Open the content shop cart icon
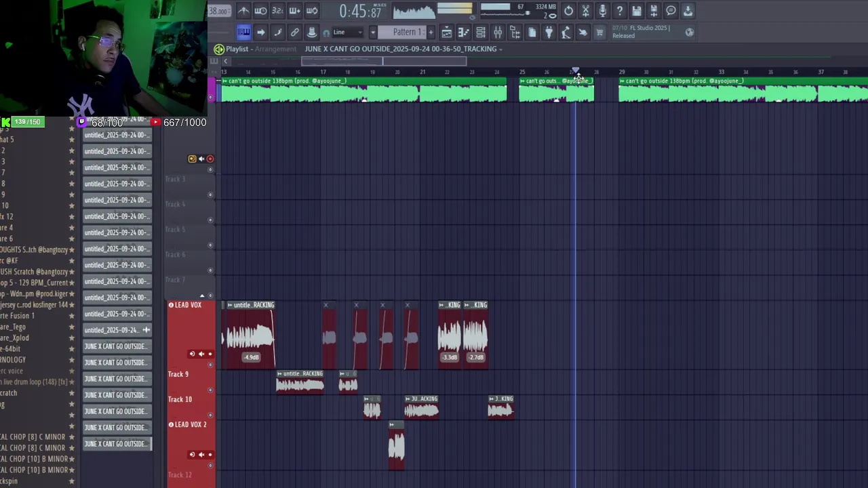This screenshot has height=488, width=868. pos(599,32)
